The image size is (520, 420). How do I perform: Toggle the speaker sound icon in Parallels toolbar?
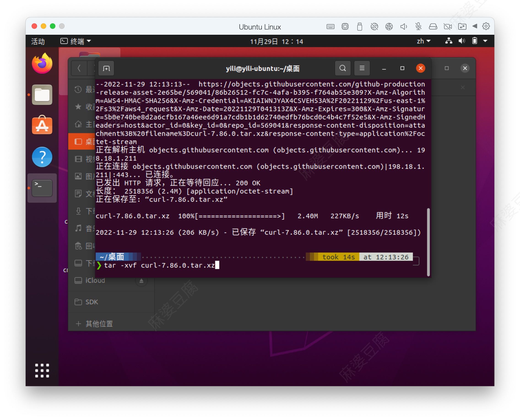point(404,26)
